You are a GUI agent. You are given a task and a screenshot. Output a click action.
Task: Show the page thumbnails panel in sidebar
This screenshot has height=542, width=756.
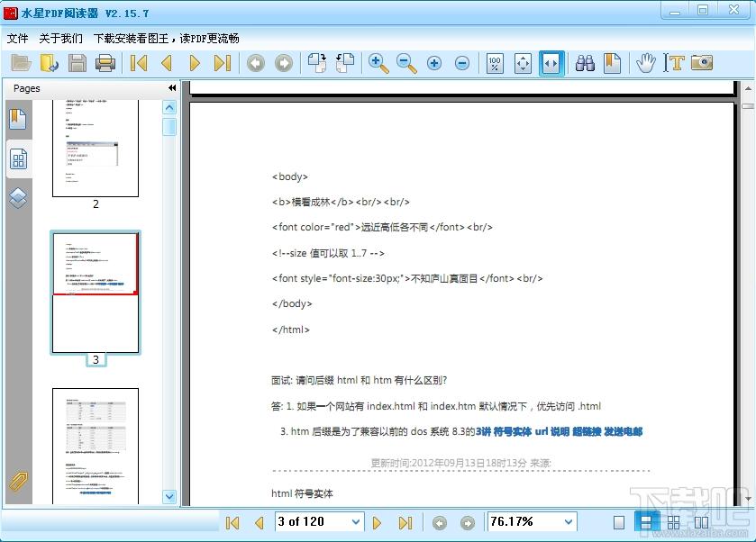[x=18, y=159]
